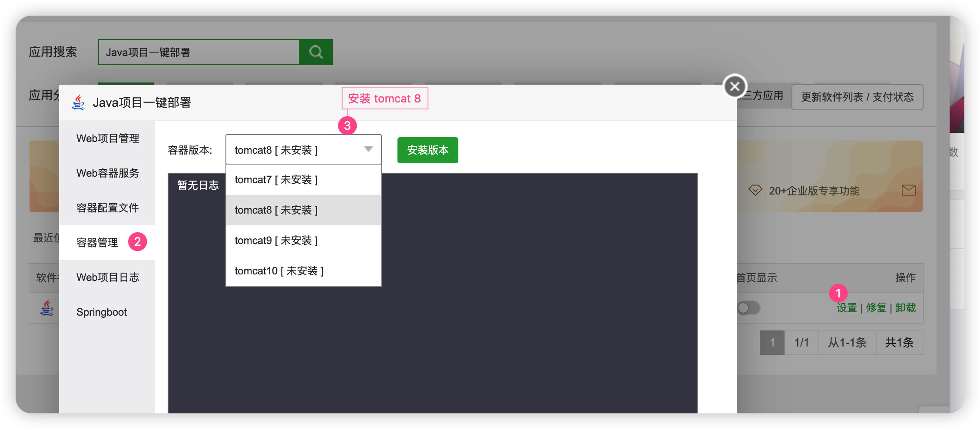Select tomcat7 [ 未安装 ] option
The height and width of the screenshot is (429, 980).
click(303, 180)
